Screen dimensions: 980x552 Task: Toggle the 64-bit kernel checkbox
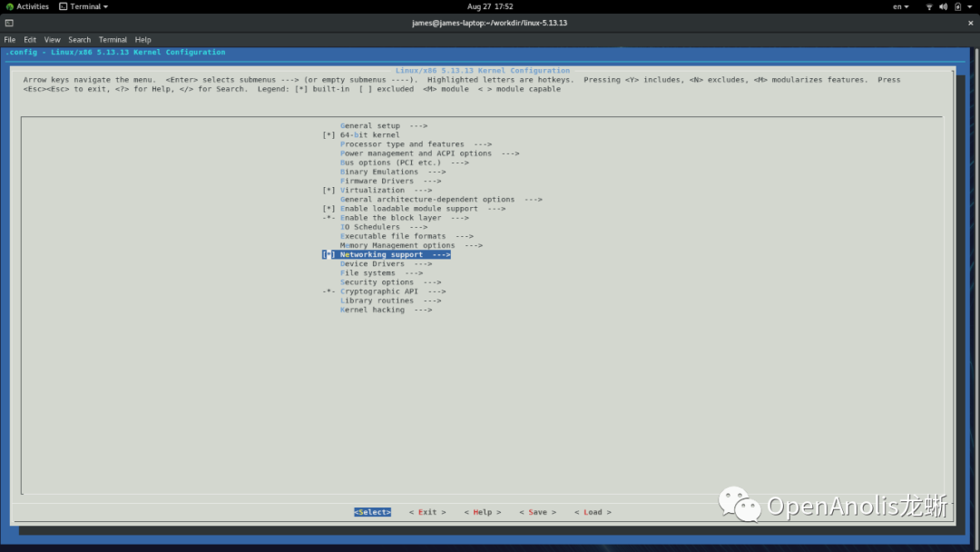click(x=328, y=135)
